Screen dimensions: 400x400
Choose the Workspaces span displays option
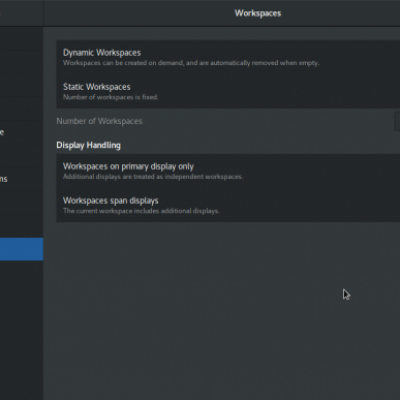(228, 205)
